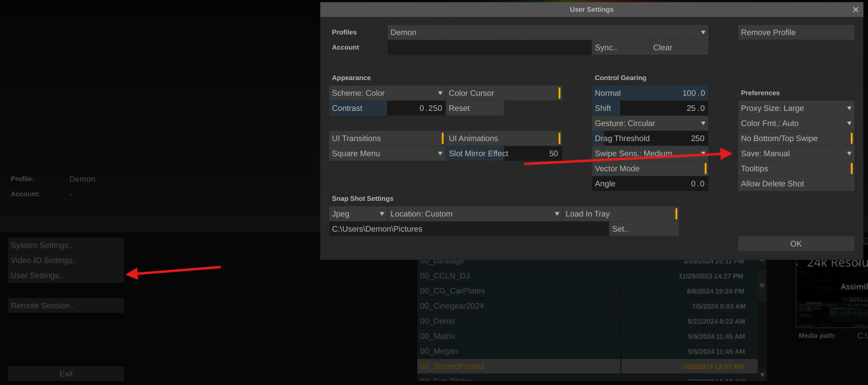This screenshot has height=385, width=868.
Task: Toggle the Color Cursor option
Action: (x=504, y=93)
